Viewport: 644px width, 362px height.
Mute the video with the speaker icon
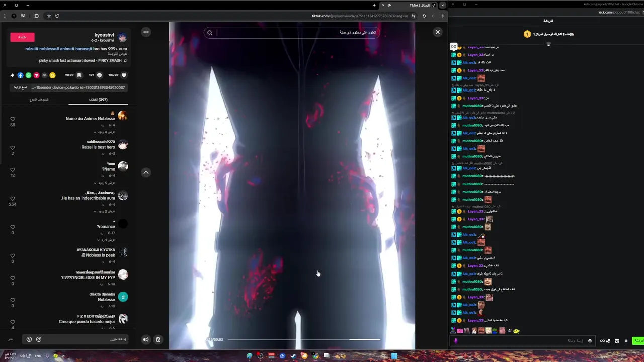[x=146, y=339]
